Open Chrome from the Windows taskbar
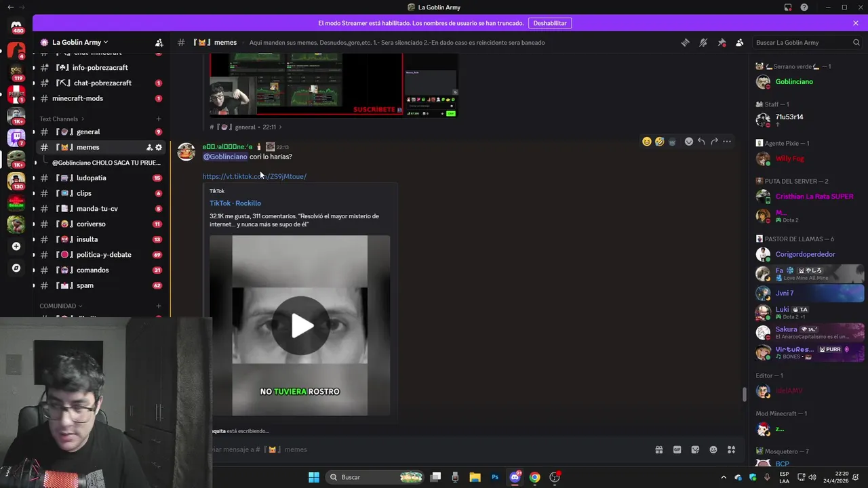 pos(534,477)
